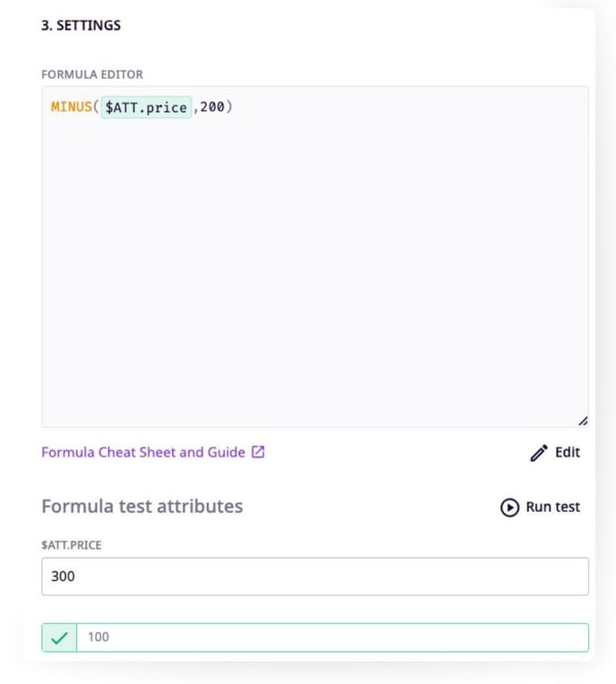The image size is (616, 684).
Task: Click the opening parenthesis after MINUS
Action: (x=97, y=107)
